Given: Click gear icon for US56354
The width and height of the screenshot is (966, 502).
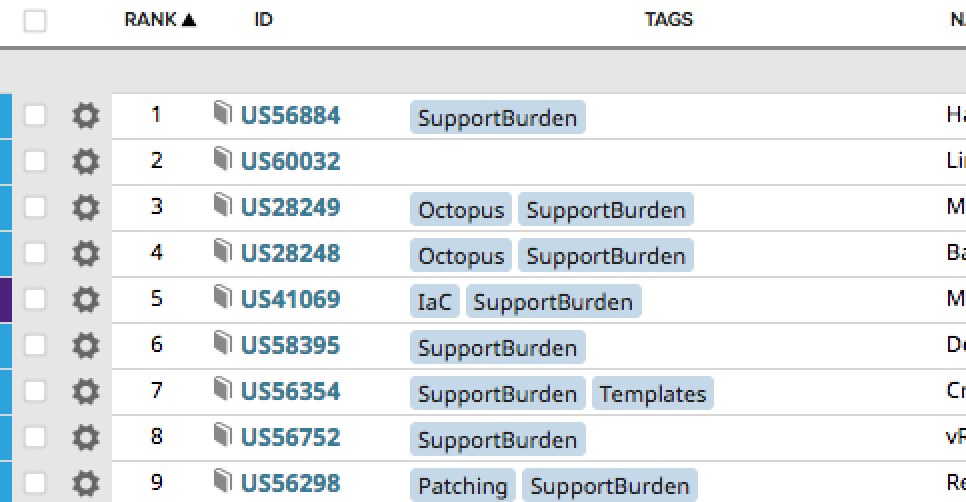Looking at the screenshot, I should coord(86,391).
